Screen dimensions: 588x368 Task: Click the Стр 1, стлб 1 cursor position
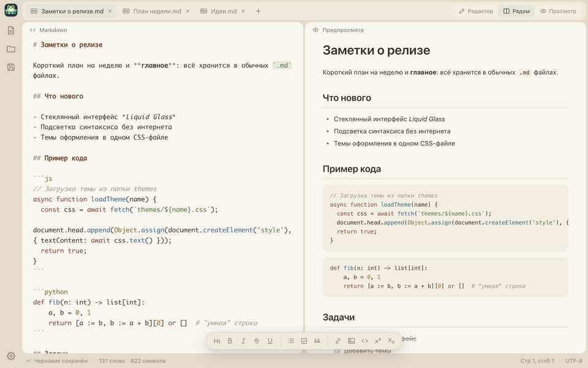pos(537,361)
